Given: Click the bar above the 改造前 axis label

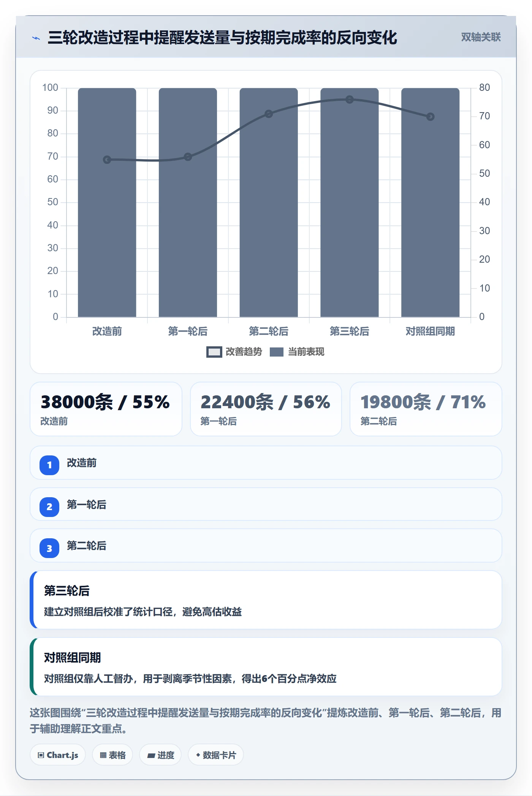Looking at the screenshot, I should [x=107, y=203].
